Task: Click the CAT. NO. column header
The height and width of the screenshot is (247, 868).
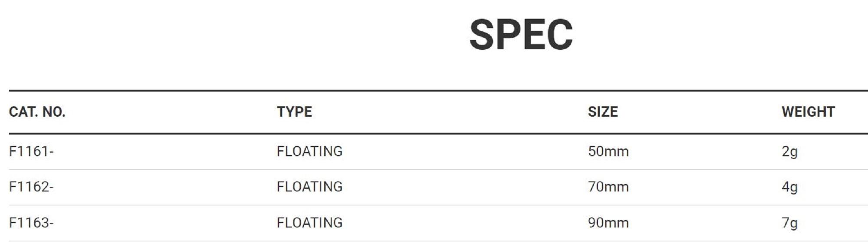Action: point(37,112)
